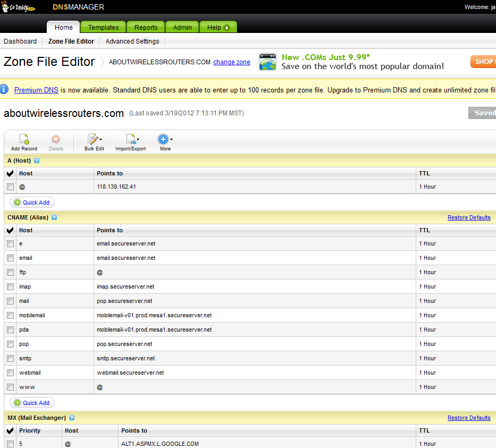Open Advanced Settings submenu item
Screen dimensions: 496x448
pyautogui.click(x=132, y=41)
